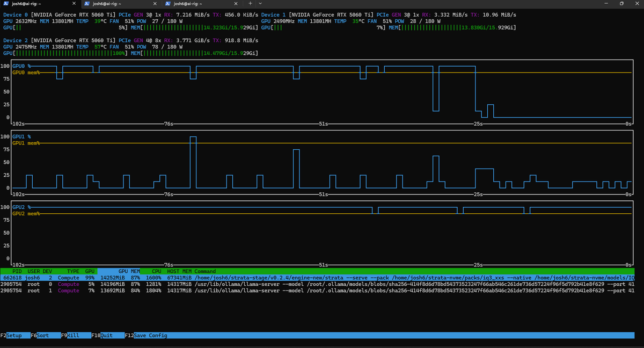
Task: Click the highlighted GPU MEM column header
Action: 119,271
